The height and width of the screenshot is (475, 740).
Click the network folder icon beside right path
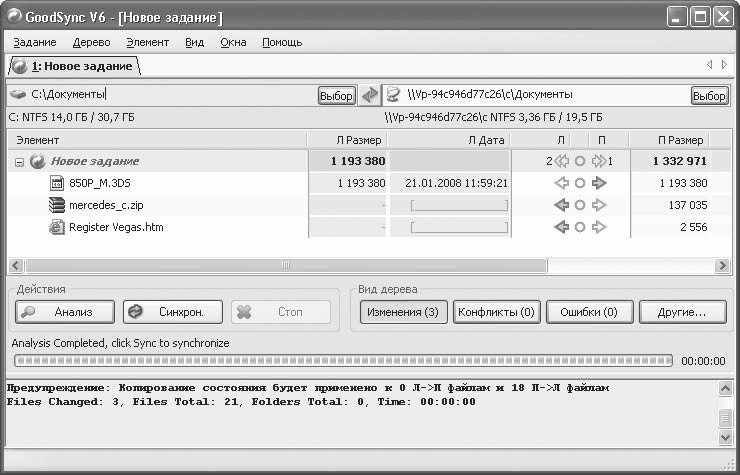pyautogui.click(x=393, y=95)
